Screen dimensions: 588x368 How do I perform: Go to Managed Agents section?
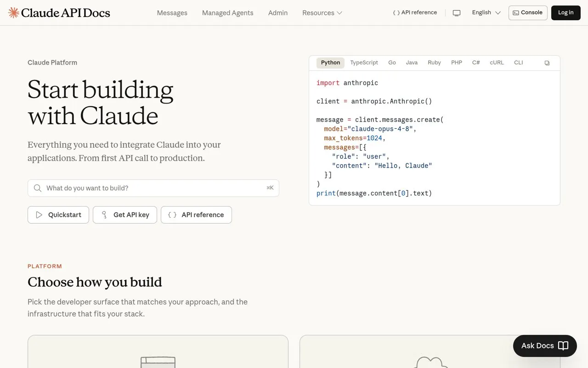pyautogui.click(x=228, y=13)
